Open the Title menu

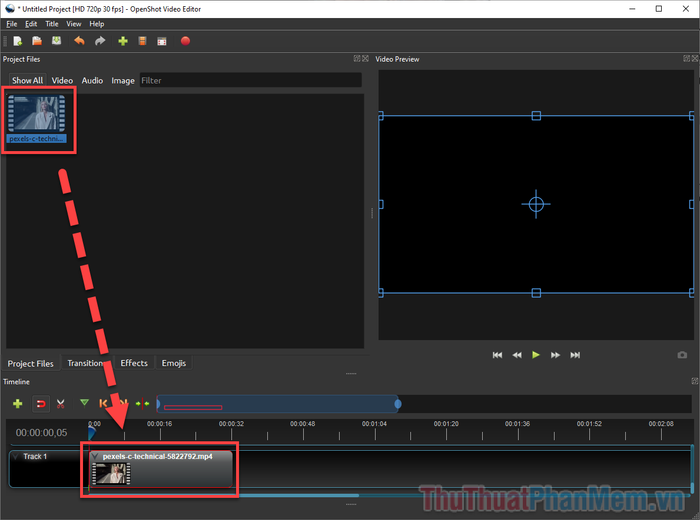pyautogui.click(x=52, y=24)
